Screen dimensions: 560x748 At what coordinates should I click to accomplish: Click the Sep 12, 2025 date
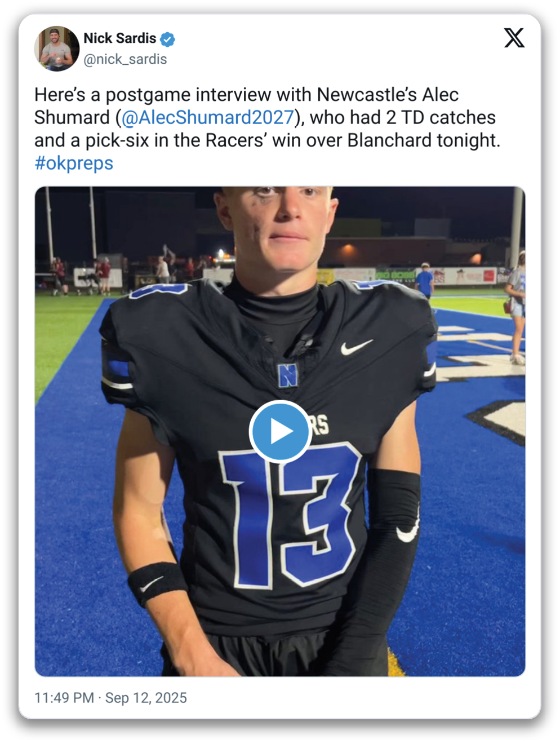point(146,698)
